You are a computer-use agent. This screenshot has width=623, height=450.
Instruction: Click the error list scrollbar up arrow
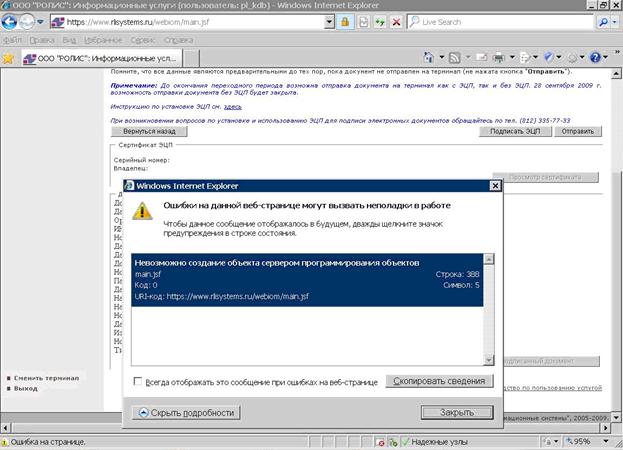pyautogui.click(x=489, y=259)
